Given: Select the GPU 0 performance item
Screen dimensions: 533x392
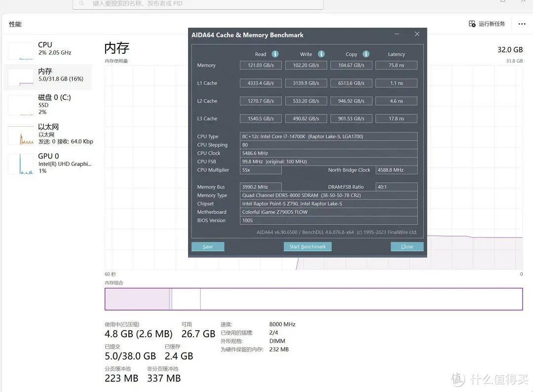Looking at the screenshot, I should point(48,163).
